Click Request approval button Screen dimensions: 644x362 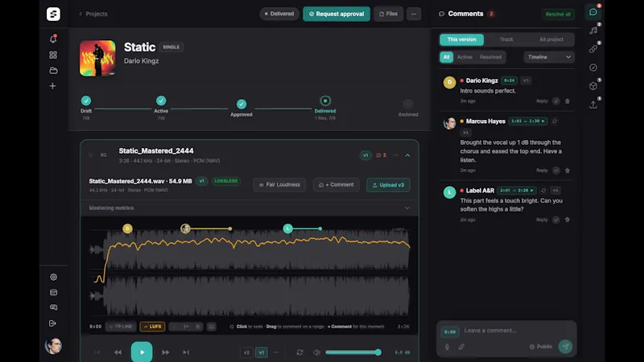click(x=336, y=14)
